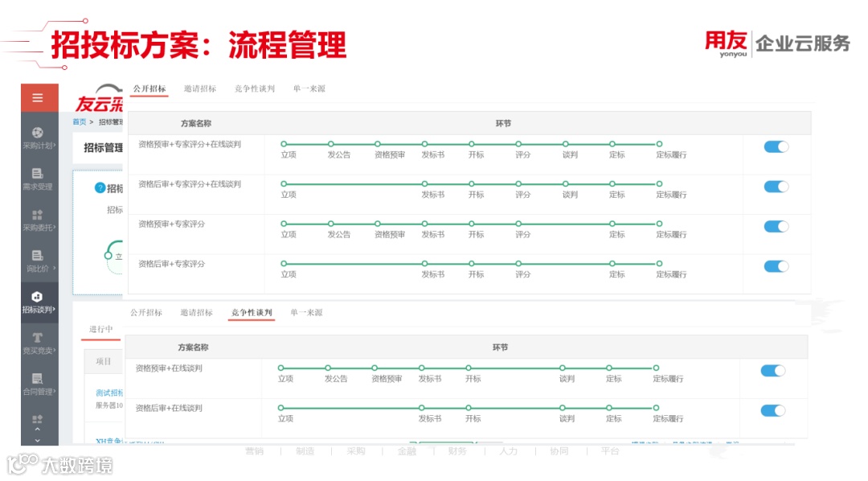Select the underlined 公开招标 tab
The image size is (868, 481).
tap(149, 88)
